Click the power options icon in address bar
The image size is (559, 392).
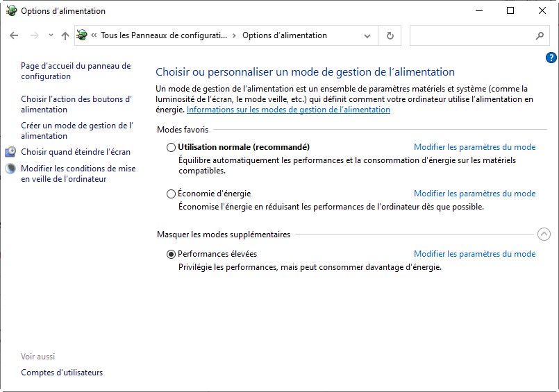[x=82, y=35]
